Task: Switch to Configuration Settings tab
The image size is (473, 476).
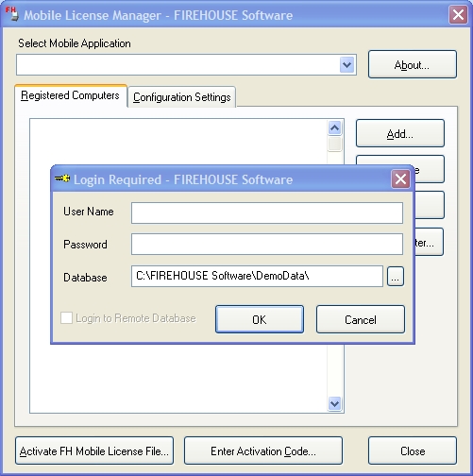Action: coord(182,97)
